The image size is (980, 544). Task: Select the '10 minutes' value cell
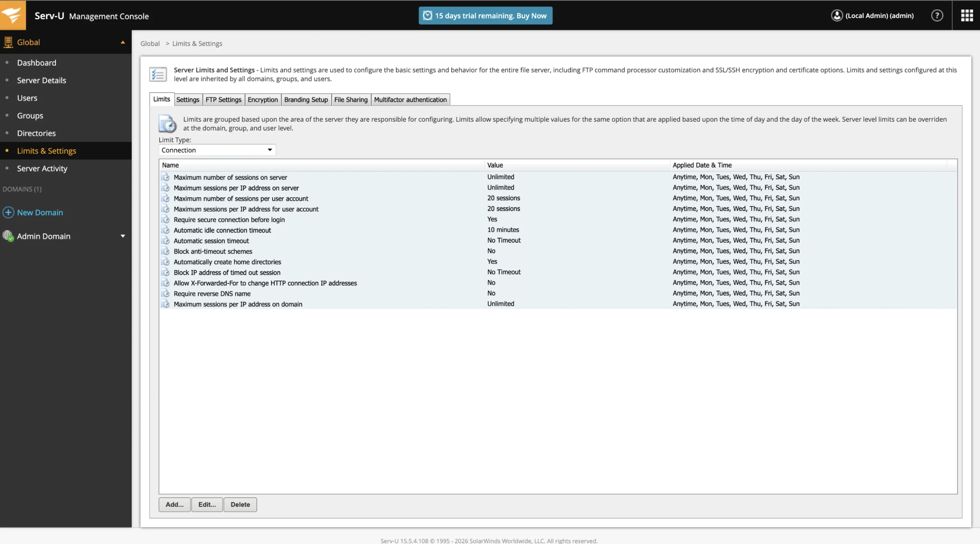[x=503, y=230]
